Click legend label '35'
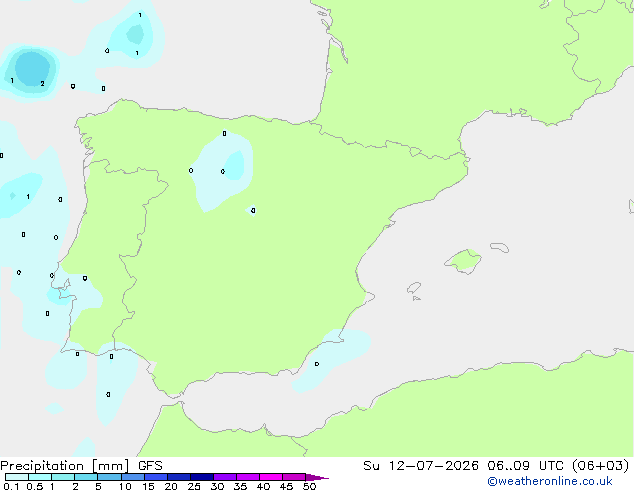The height and width of the screenshot is (490, 634). point(240,486)
